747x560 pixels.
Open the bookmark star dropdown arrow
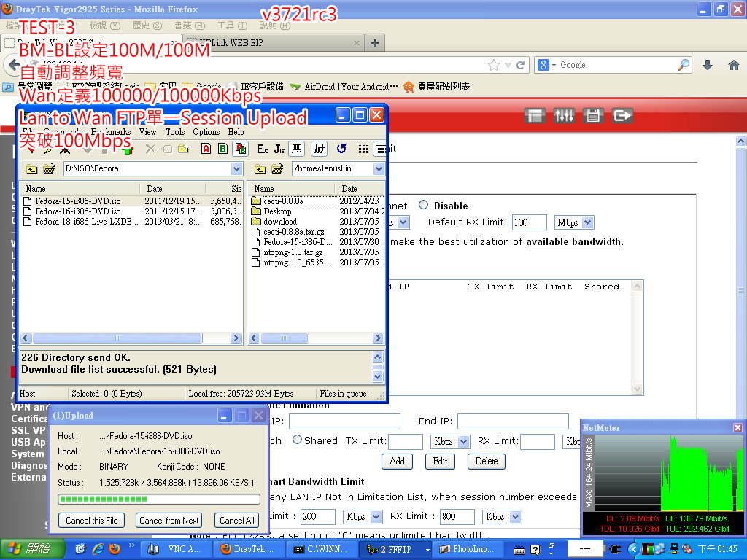pos(508,65)
